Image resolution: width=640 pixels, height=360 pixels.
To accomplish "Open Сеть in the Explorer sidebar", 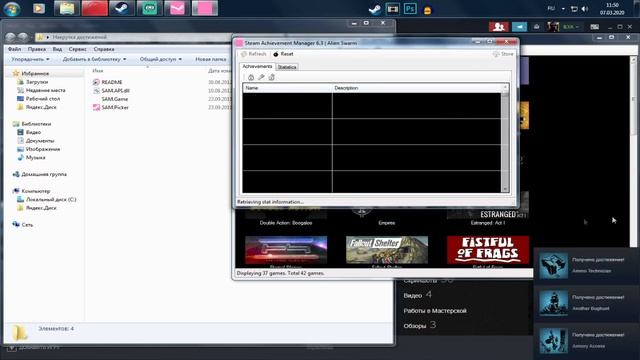I will [22, 224].
